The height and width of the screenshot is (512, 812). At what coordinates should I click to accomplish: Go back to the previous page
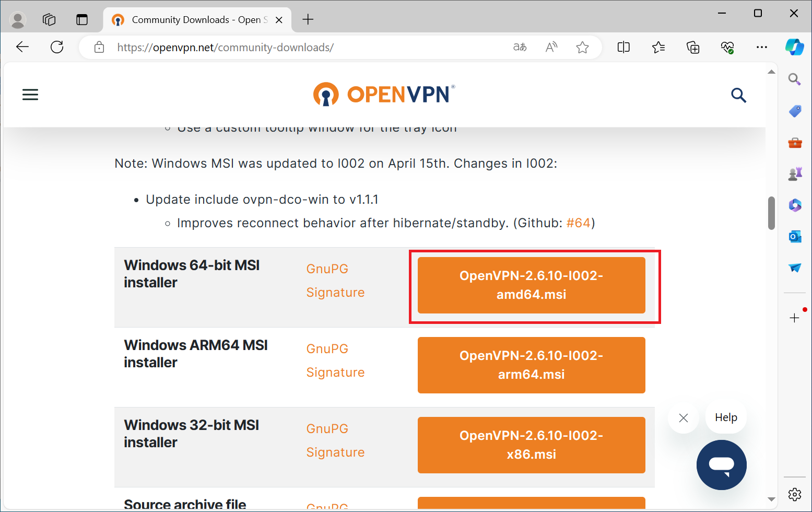(22, 47)
